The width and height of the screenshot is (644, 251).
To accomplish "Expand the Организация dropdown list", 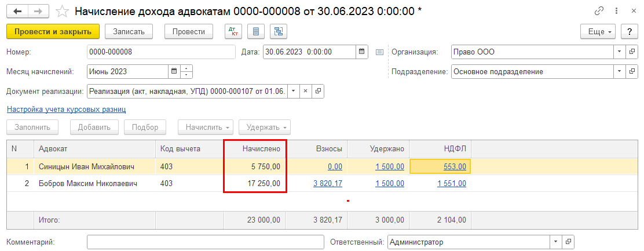I will (619, 52).
